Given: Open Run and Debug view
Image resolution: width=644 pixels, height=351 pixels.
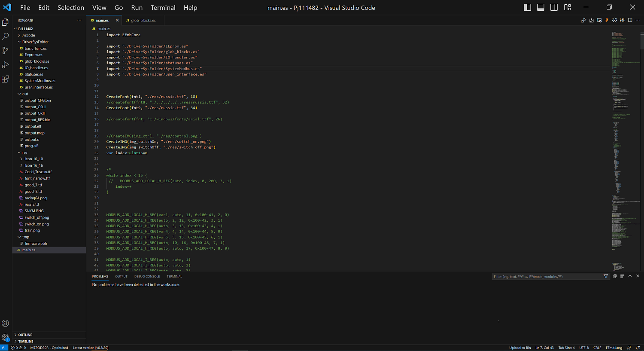Looking at the screenshot, I should [x=5, y=65].
